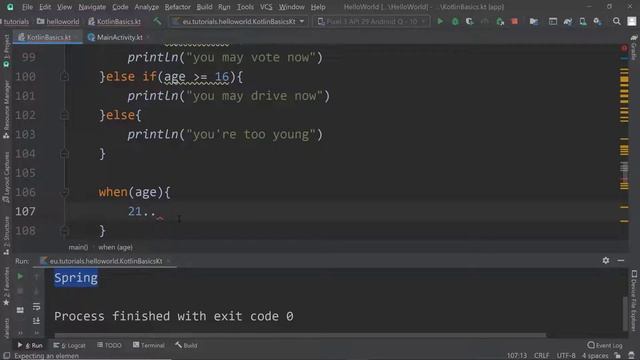640x360 pixels.
Task: Open Build tool window
Action: click(186, 345)
